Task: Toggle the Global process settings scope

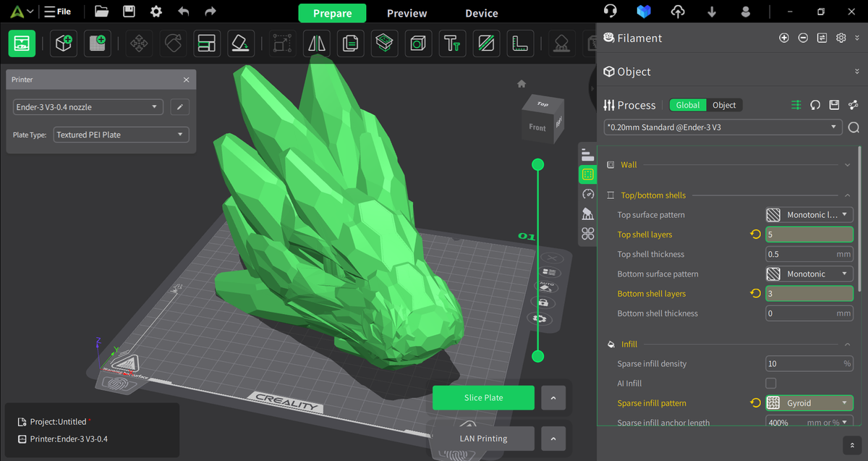Action: 688,105
